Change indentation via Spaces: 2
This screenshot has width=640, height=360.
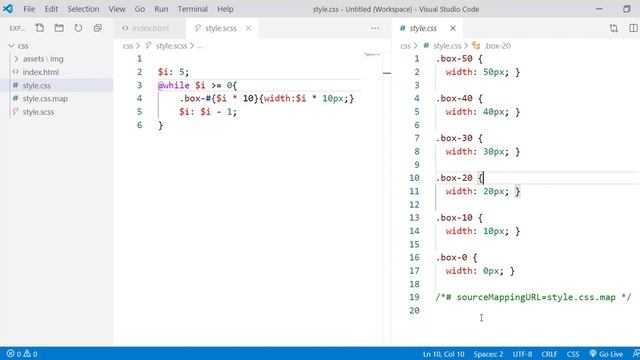[488, 354]
